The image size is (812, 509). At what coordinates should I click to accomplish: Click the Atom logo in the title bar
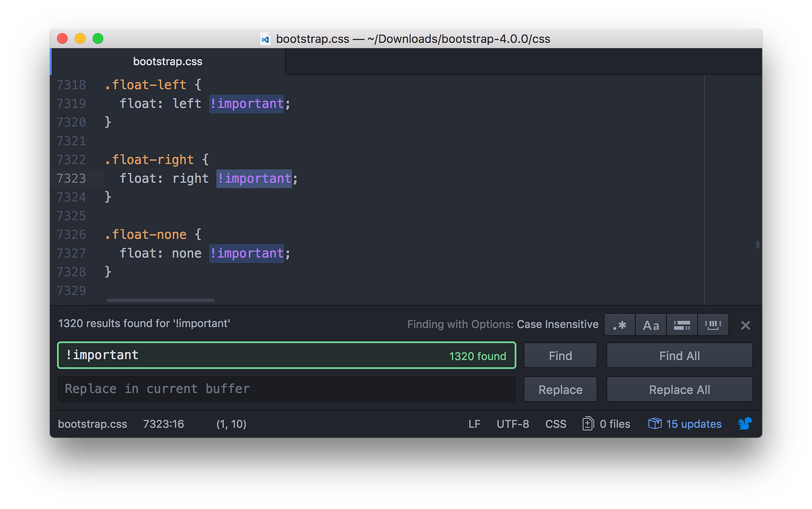(x=265, y=38)
